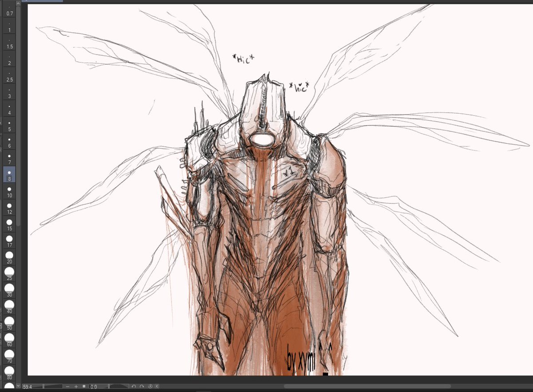The image size is (533, 392).
Task: Select the 20 brush size preset
Action: point(9,257)
